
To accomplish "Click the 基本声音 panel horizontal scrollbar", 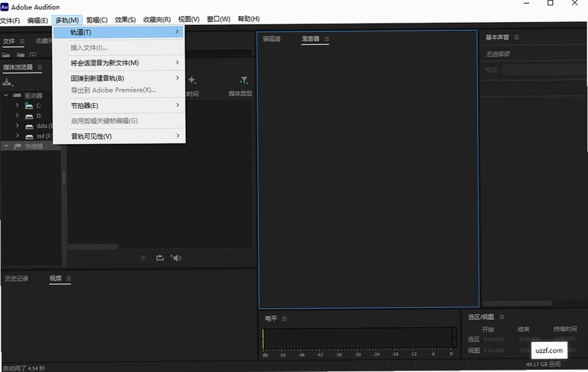I will click(x=517, y=303).
